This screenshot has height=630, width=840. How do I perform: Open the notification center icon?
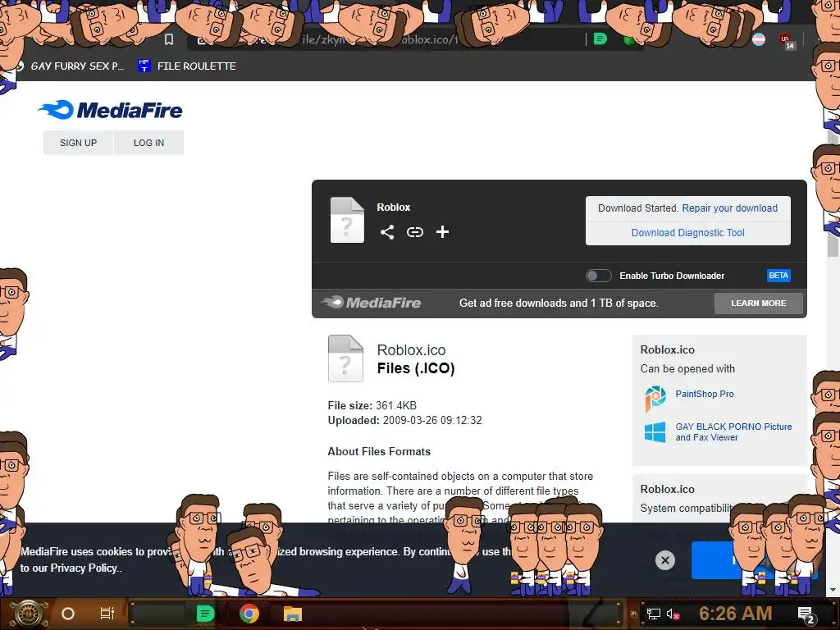(806, 615)
